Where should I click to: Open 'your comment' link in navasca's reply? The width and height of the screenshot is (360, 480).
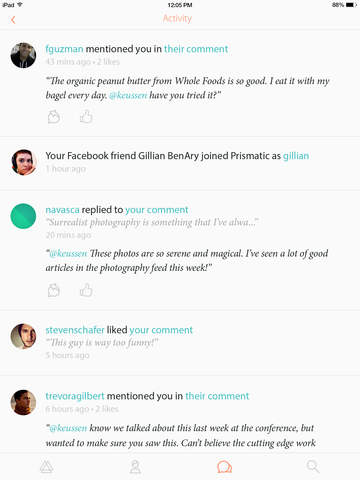(157, 210)
